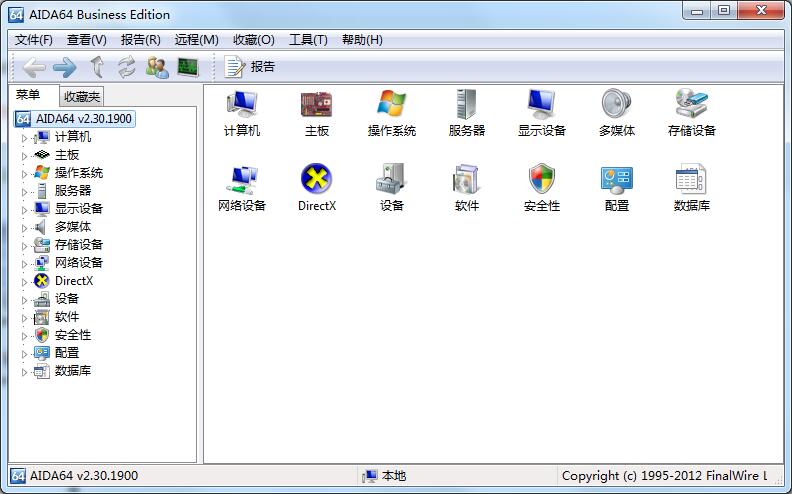Select 数据库 in the left tree
The height and width of the screenshot is (494, 792).
(x=73, y=371)
